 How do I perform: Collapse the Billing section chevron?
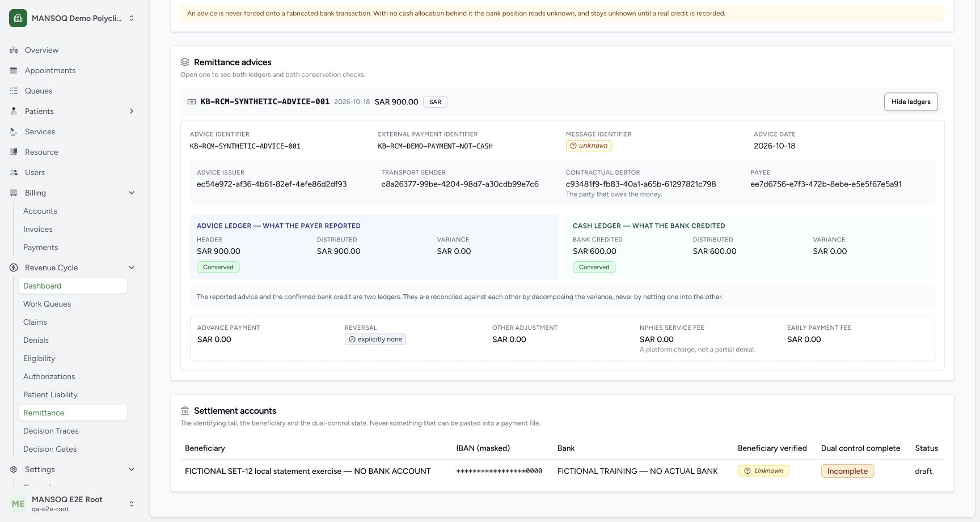[132, 193]
